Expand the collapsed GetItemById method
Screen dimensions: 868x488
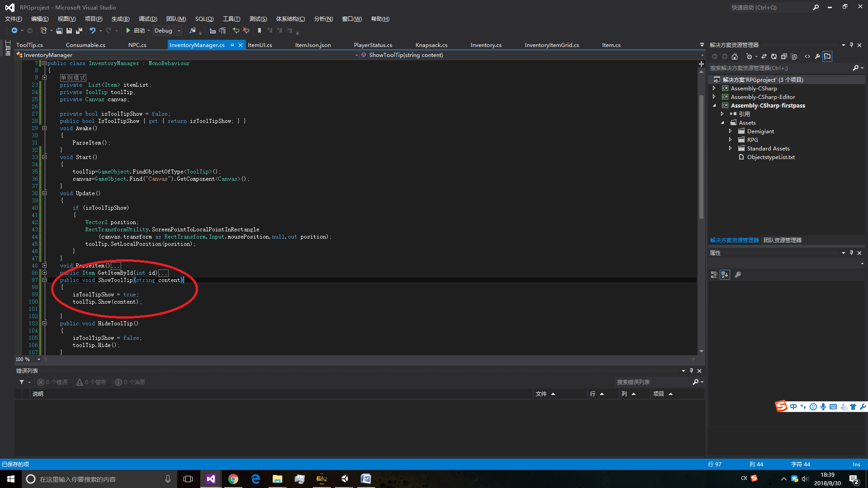(x=44, y=273)
